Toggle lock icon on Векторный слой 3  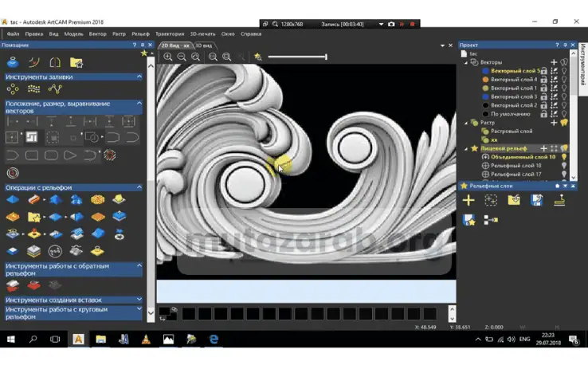click(543, 96)
